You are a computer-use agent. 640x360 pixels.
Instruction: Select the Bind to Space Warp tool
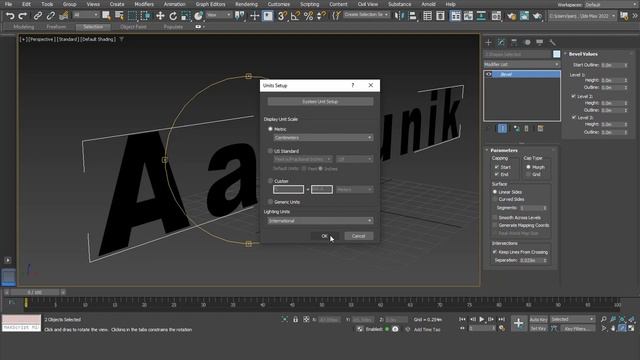coord(64,16)
